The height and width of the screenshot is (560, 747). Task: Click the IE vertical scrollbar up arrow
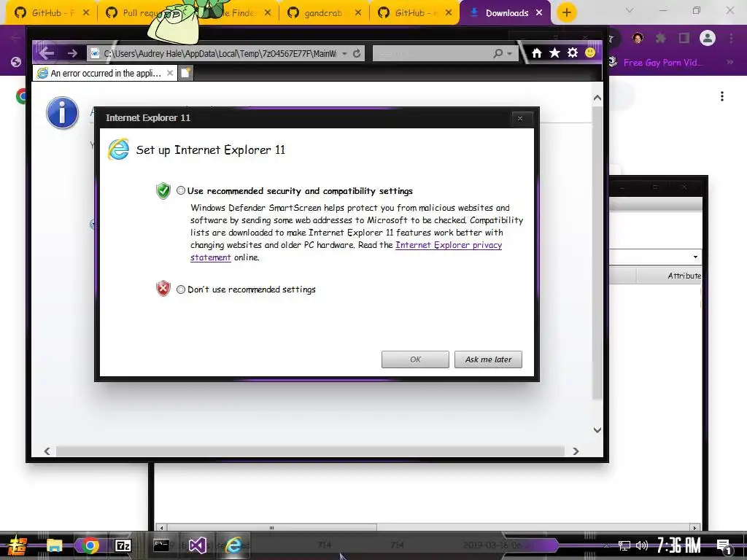(x=597, y=98)
